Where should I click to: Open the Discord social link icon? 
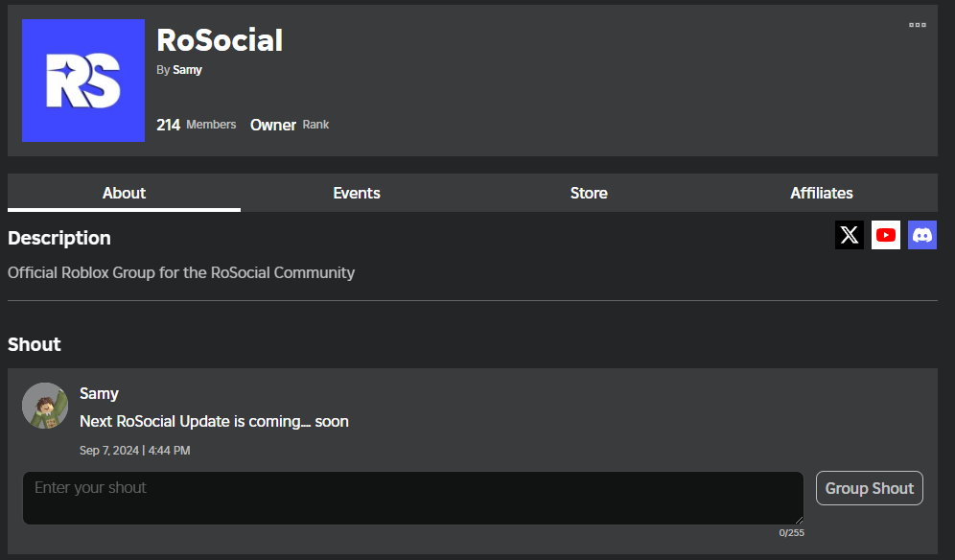(x=922, y=235)
